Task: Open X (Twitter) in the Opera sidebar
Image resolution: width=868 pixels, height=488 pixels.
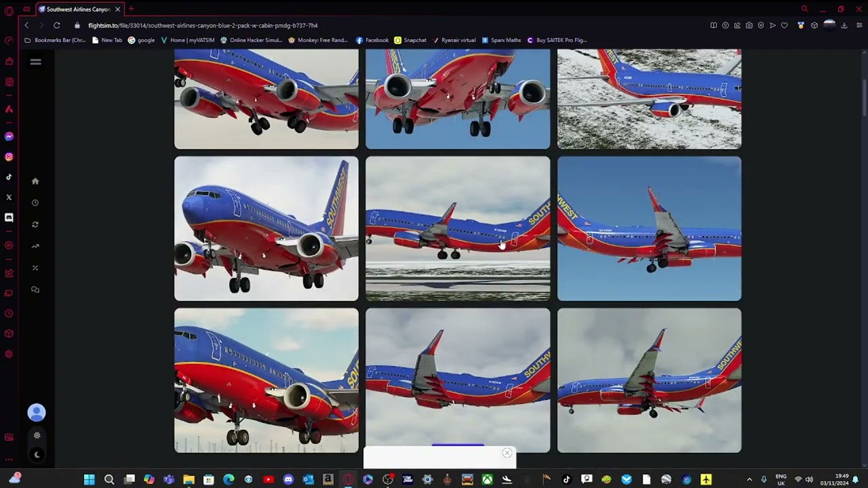Action: click(x=9, y=197)
